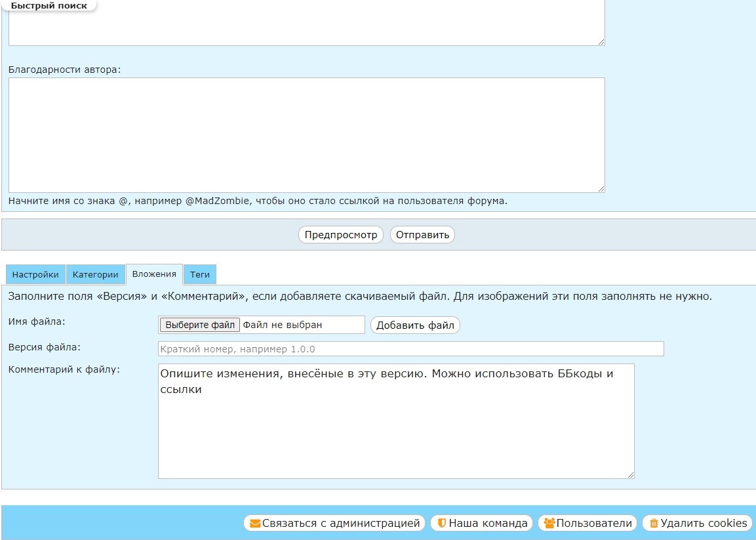The width and height of the screenshot is (756, 540).
Task: Click inside the Комментарий к файлу textarea
Action: point(396,433)
